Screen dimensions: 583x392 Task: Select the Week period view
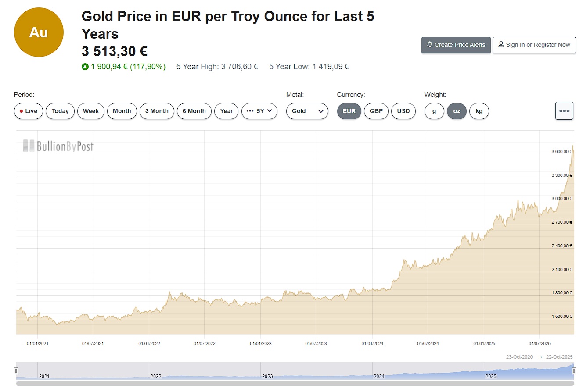91,111
